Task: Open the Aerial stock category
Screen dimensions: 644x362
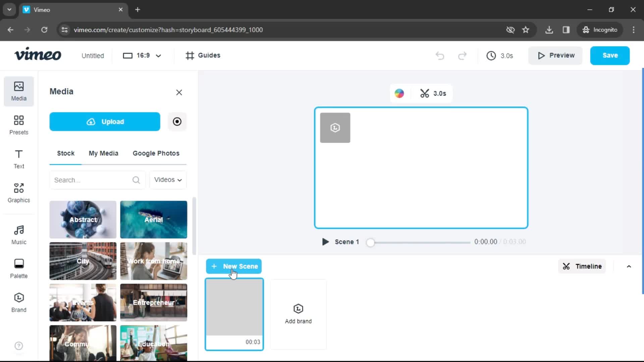Action: [154, 220]
